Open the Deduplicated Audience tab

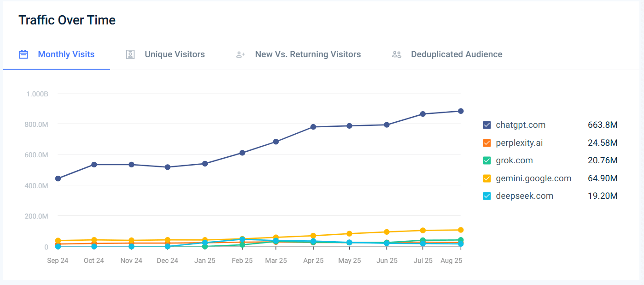point(457,54)
